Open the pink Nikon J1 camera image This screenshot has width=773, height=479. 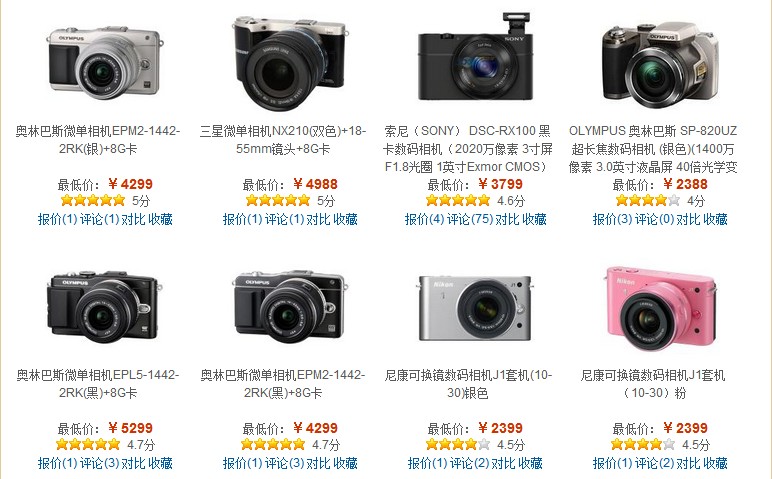(x=660, y=308)
